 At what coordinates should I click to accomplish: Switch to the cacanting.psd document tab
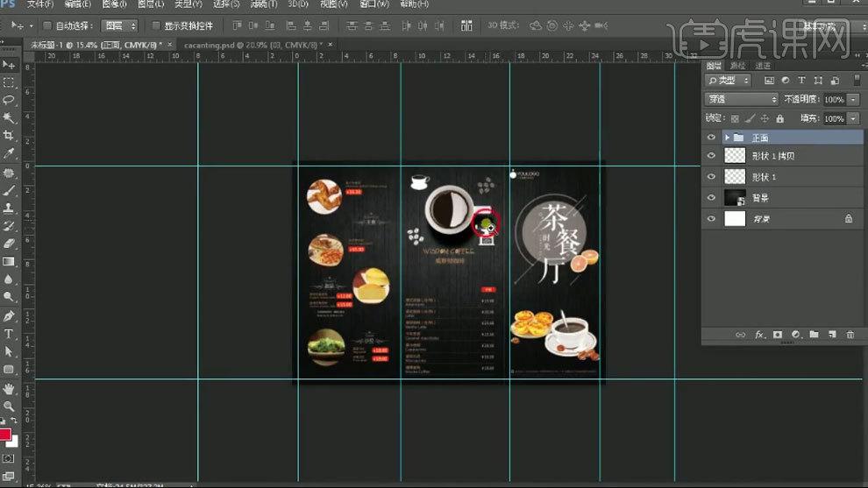tap(248, 44)
